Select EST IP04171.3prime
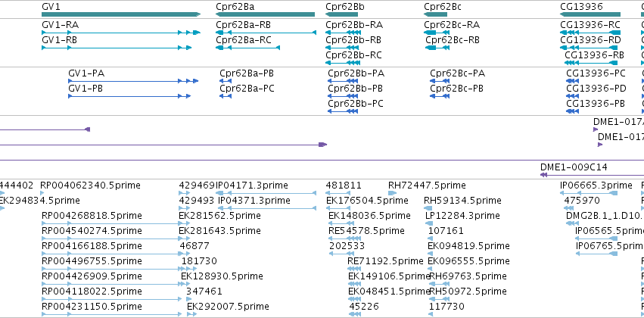The height and width of the screenshot is (318, 644). pos(252,185)
